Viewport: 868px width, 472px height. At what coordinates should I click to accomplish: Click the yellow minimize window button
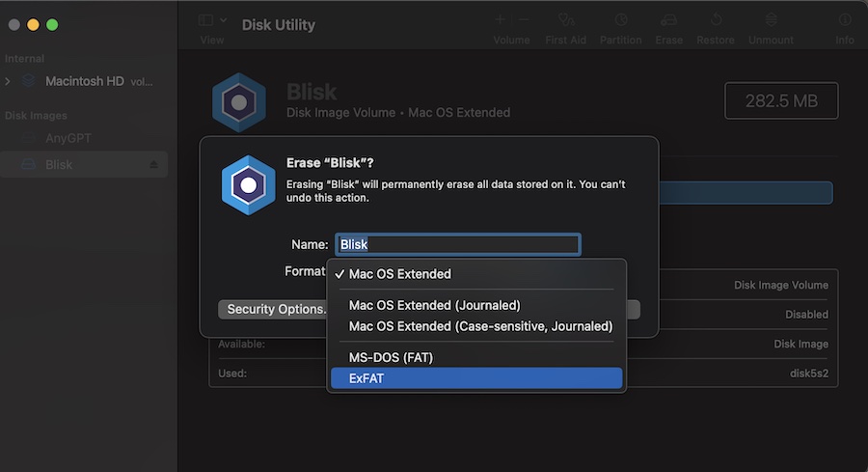[33, 25]
